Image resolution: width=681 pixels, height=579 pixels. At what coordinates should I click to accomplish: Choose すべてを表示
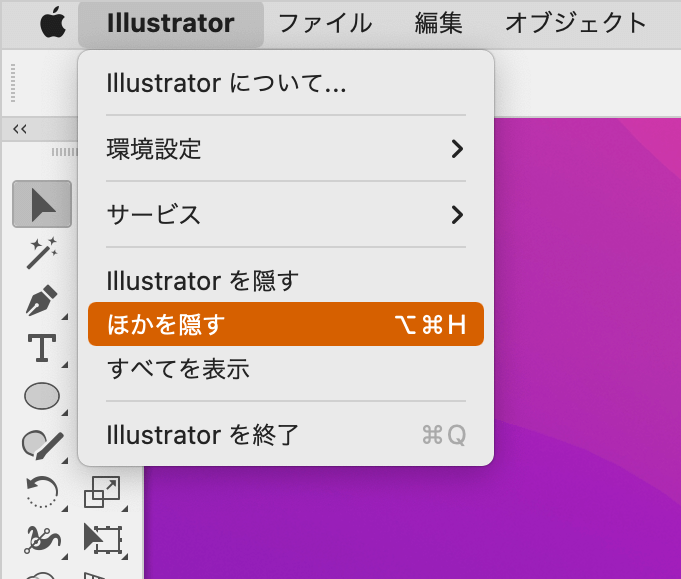pyautogui.click(x=286, y=369)
